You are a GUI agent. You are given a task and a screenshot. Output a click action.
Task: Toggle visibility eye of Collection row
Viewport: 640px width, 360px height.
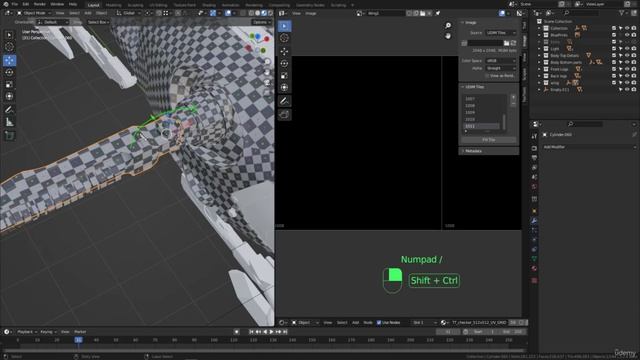click(627, 28)
